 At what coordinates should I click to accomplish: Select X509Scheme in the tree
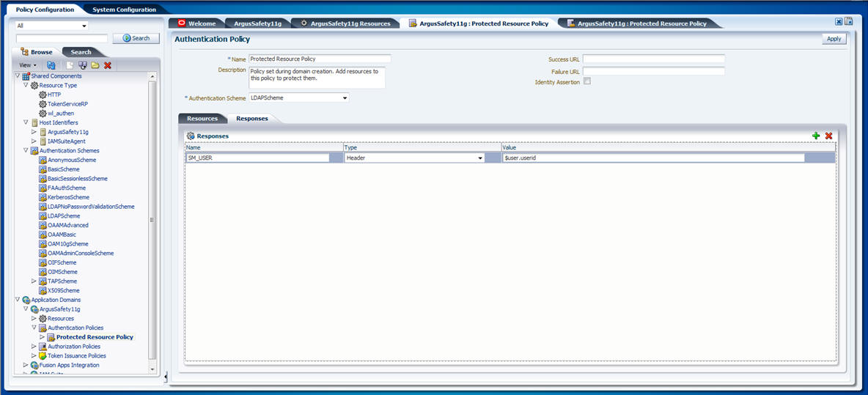click(64, 290)
